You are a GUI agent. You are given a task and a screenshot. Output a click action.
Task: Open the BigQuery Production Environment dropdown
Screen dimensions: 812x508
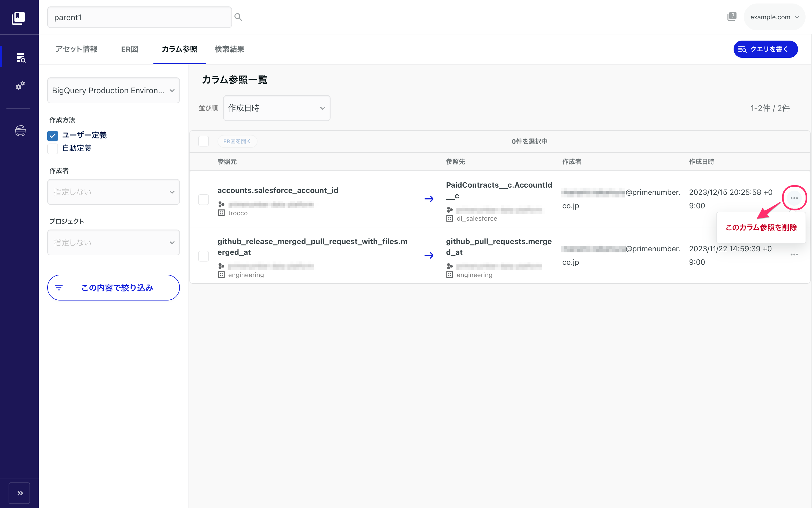(113, 90)
